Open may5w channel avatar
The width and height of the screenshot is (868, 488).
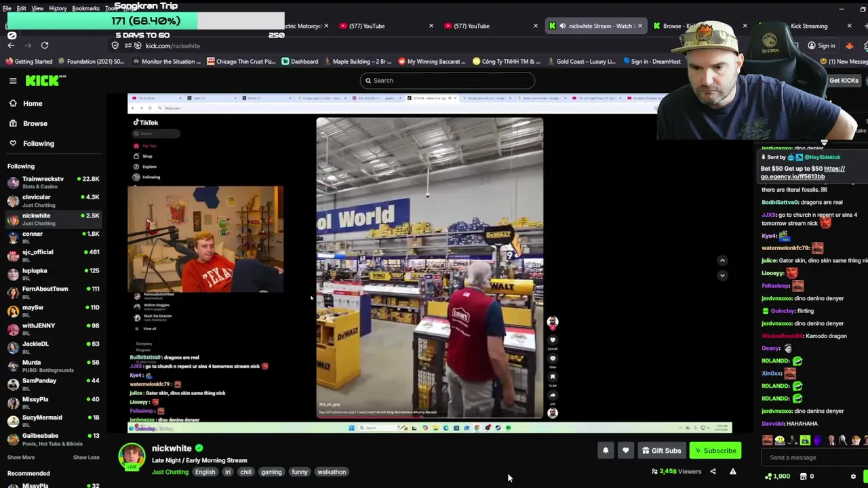pos(13,310)
